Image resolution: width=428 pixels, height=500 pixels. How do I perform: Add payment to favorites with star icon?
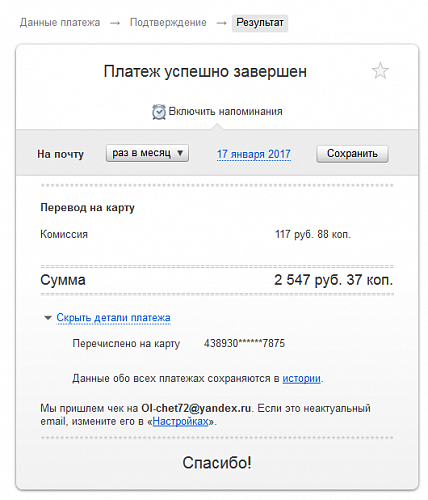(x=380, y=71)
